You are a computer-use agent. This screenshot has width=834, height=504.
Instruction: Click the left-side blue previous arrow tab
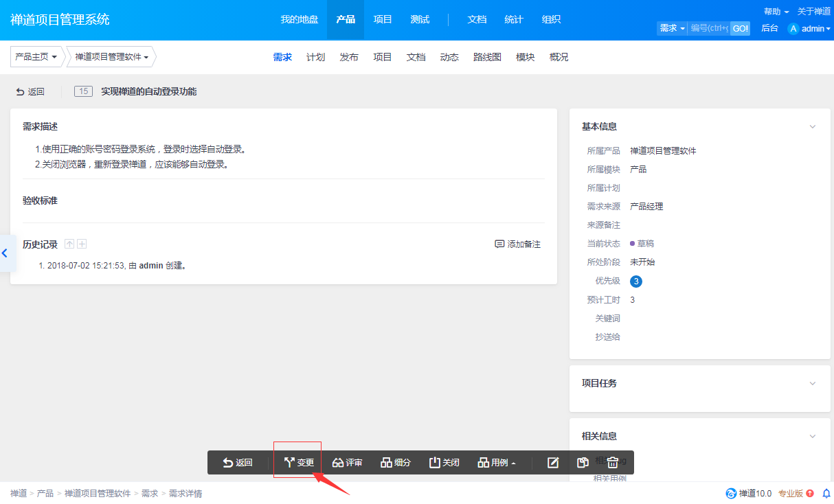click(x=5, y=253)
